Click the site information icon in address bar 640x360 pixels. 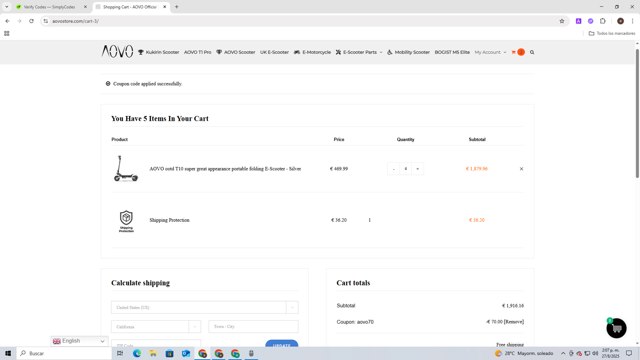45,21
